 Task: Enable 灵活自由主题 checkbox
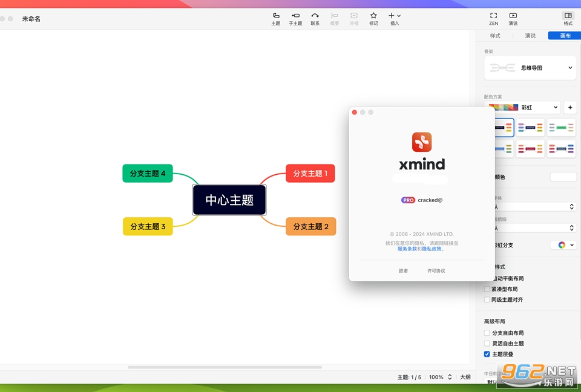point(487,344)
